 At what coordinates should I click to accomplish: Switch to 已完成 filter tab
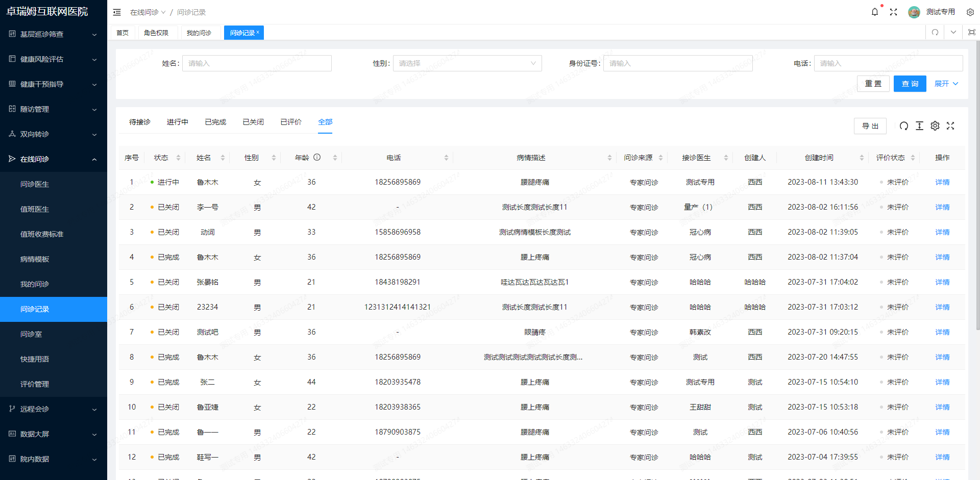point(215,122)
